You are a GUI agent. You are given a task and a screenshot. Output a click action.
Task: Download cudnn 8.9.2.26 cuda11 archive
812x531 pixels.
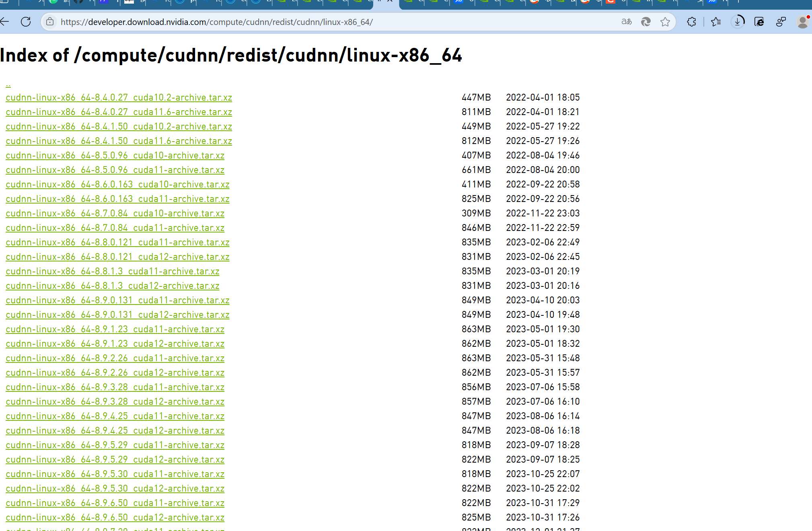(x=115, y=358)
